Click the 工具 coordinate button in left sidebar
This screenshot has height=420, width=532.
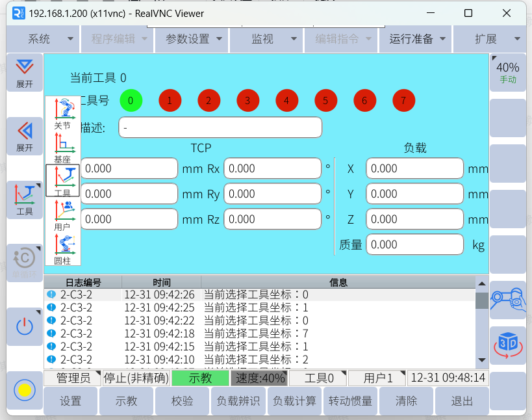(25, 200)
